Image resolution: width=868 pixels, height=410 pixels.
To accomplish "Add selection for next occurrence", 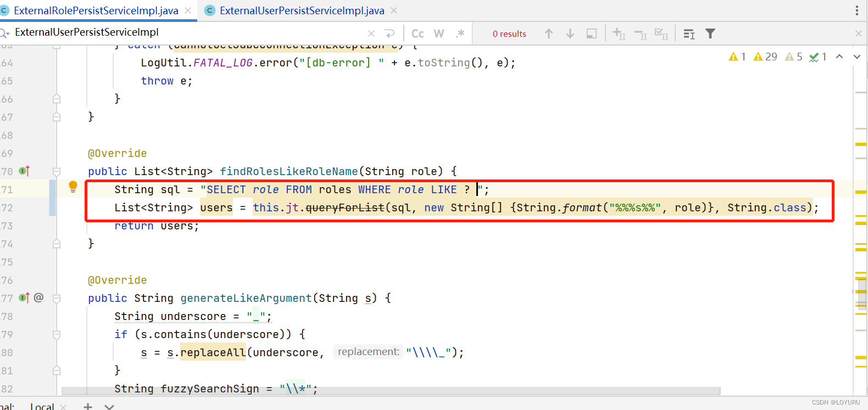I will click(x=619, y=33).
